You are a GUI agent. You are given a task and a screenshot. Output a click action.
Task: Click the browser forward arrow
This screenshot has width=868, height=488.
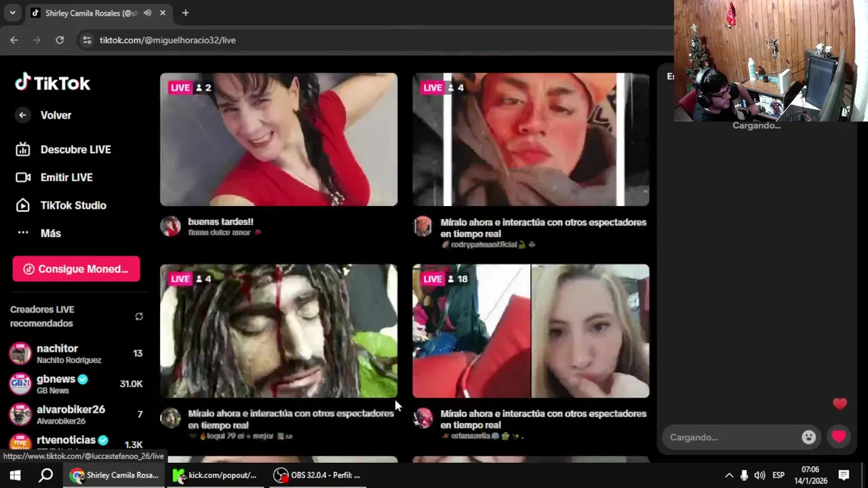(x=37, y=40)
